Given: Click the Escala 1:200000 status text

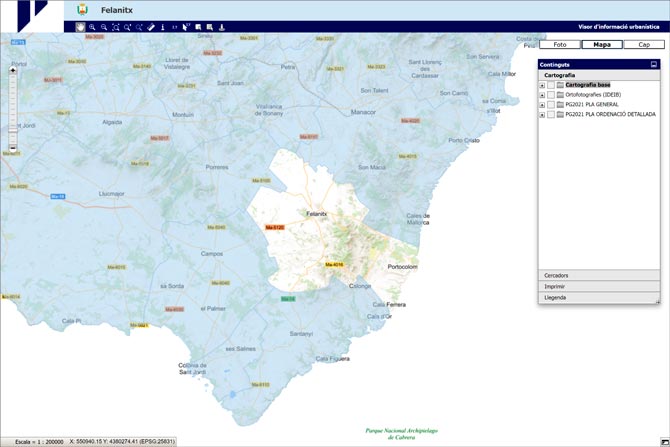Looking at the screenshot, I should pos(39,441).
